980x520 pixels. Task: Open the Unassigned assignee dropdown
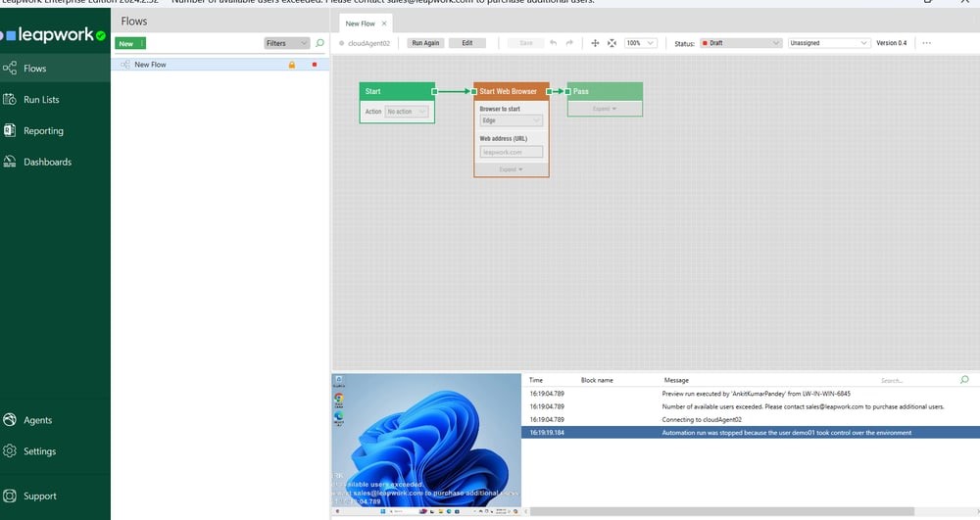[829, 43]
